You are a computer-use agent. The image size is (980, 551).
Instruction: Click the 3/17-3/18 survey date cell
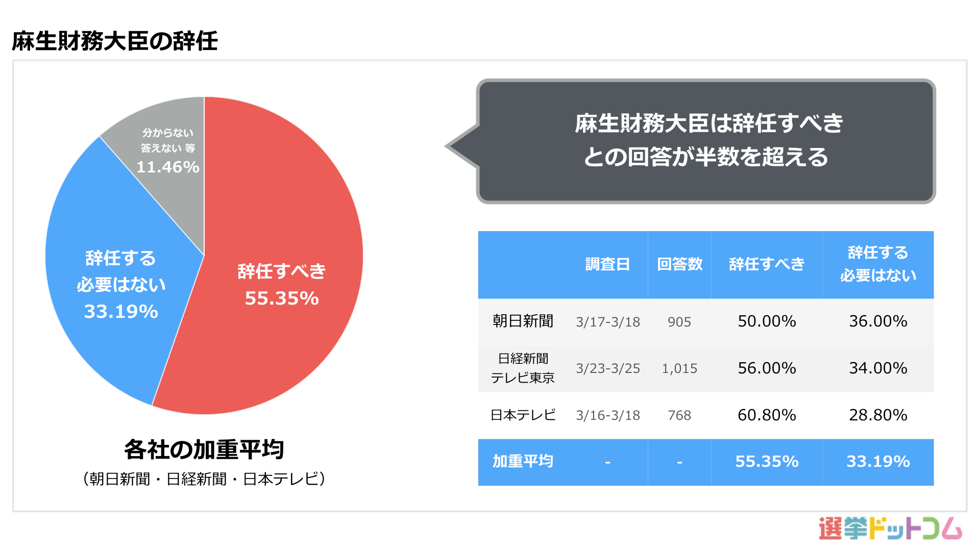(607, 322)
